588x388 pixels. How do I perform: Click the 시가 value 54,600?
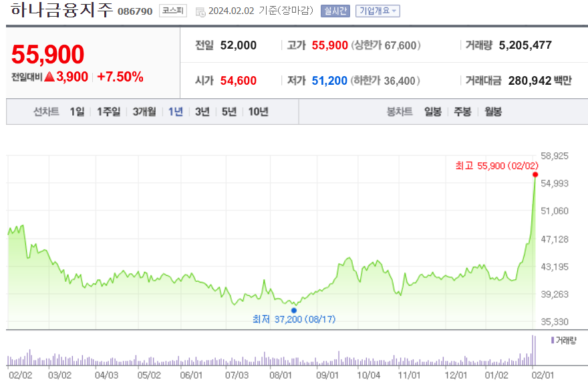click(x=238, y=81)
